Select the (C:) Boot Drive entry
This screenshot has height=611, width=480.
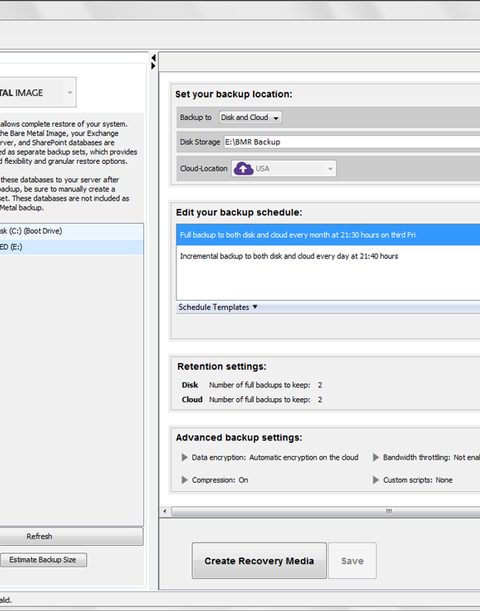71,231
